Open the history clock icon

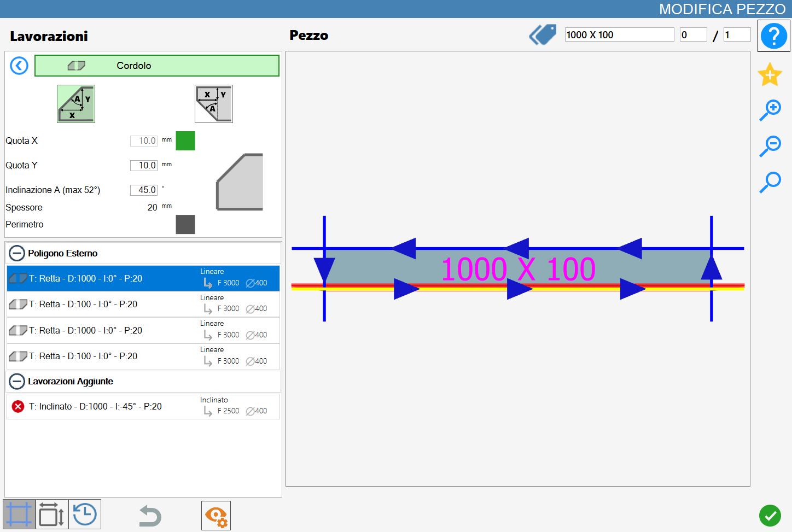(x=85, y=515)
